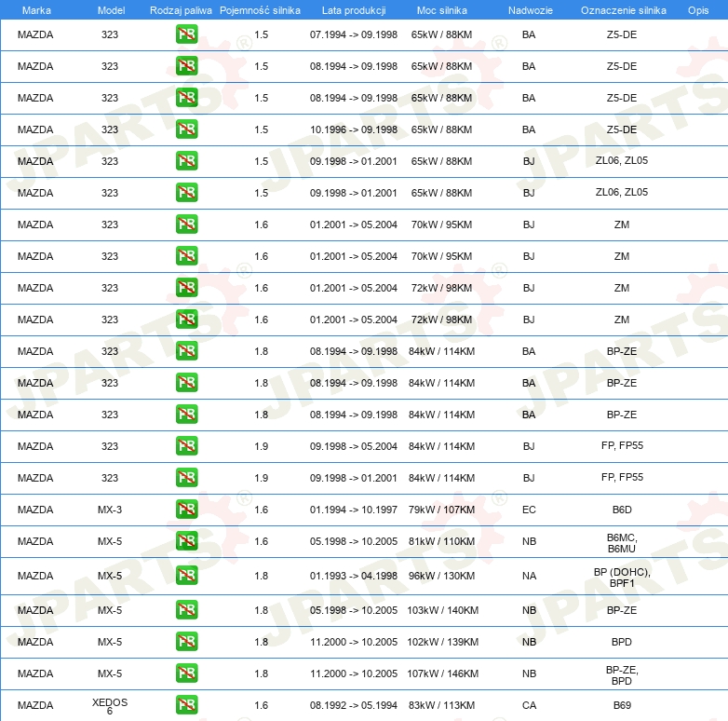The image size is (728, 721).
Task: Click the Moc silnika column header
Action: click(441, 10)
